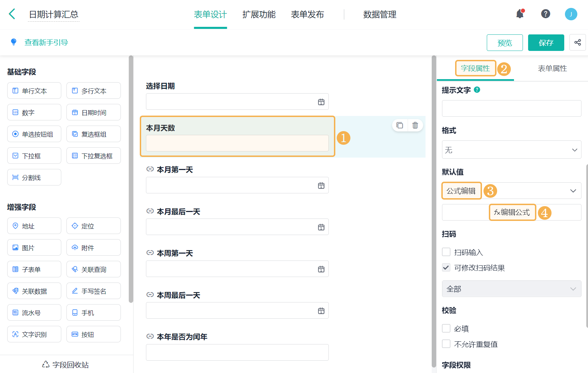Switch to 扩展功能 tab
The image size is (588, 373).
pos(259,14)
